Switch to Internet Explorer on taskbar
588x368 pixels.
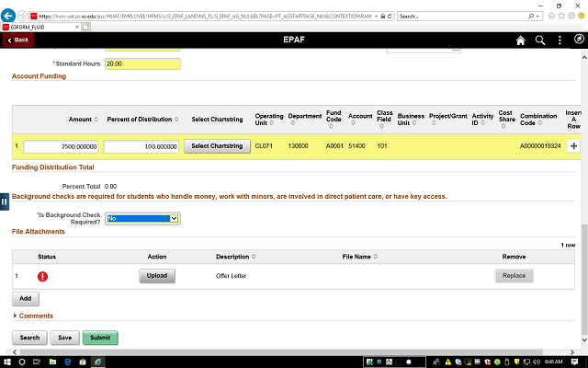coord(98,362)
